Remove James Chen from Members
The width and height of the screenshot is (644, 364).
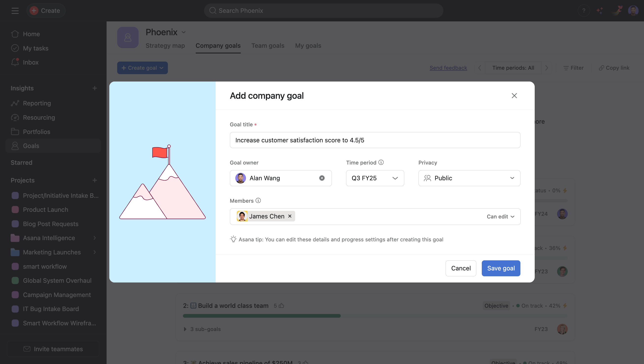pyautogui.click(x=290, y=216)
